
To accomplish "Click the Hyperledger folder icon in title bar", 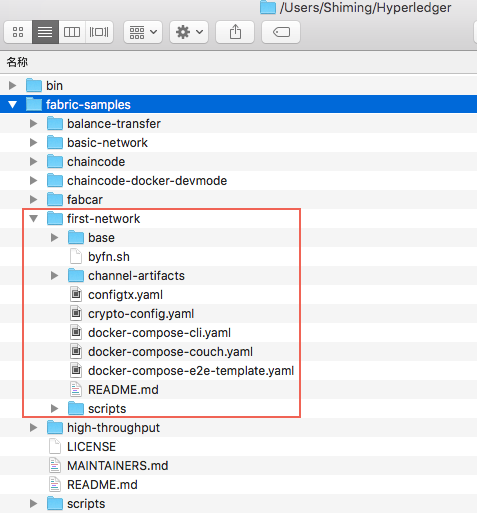I will coord(268,7).
